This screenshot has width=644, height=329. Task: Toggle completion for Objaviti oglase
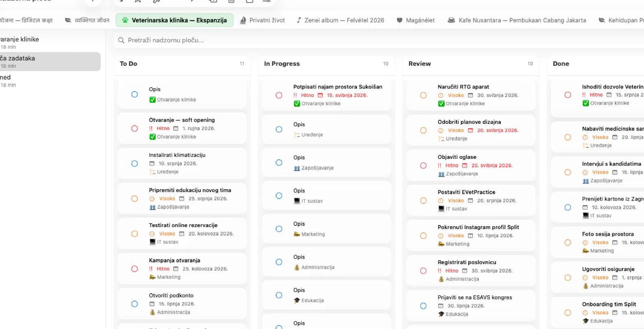pyautogui.click(x=423, y=166)
